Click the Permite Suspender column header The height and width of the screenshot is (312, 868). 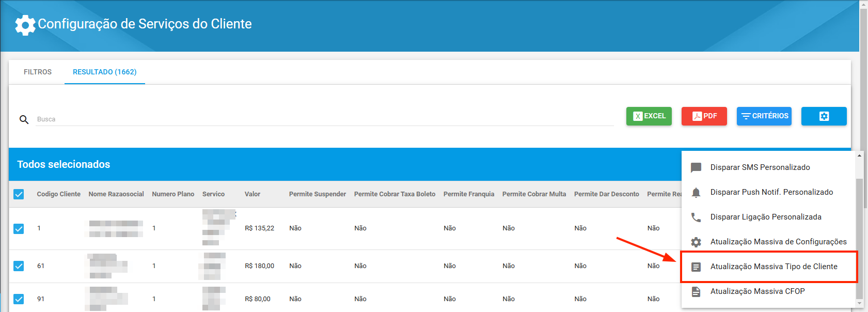coord(318,194)
